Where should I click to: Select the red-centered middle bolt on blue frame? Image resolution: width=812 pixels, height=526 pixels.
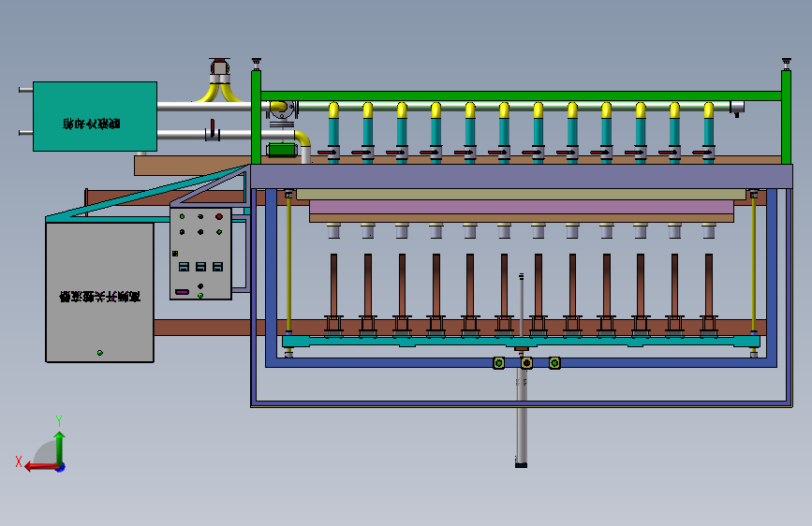coord(526,363)
